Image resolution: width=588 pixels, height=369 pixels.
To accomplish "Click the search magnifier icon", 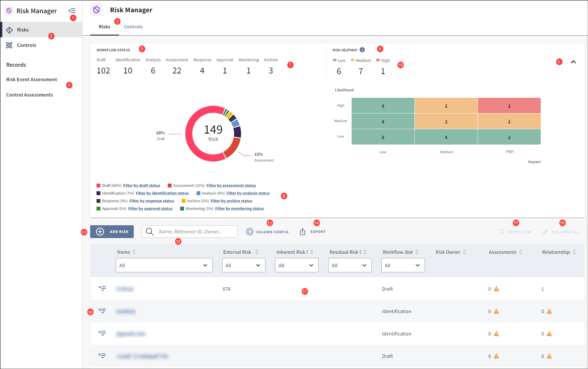I will [149, 232].
